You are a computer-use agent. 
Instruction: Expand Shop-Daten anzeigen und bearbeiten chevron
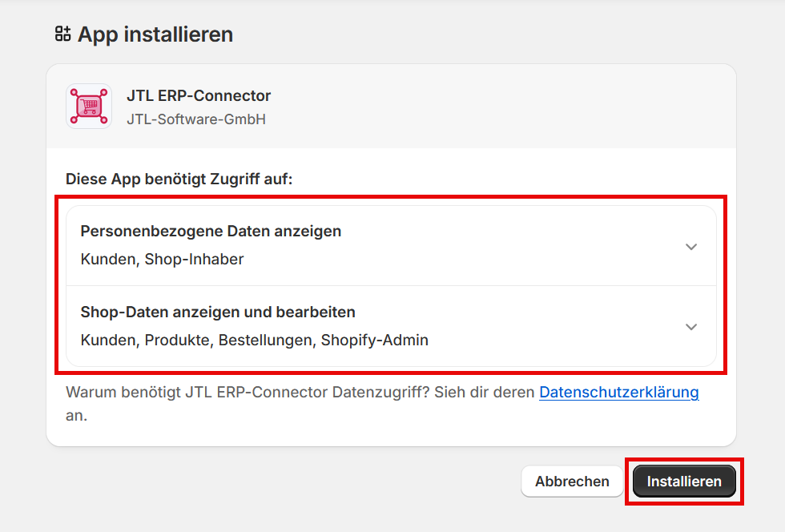(x=691, y=327)
